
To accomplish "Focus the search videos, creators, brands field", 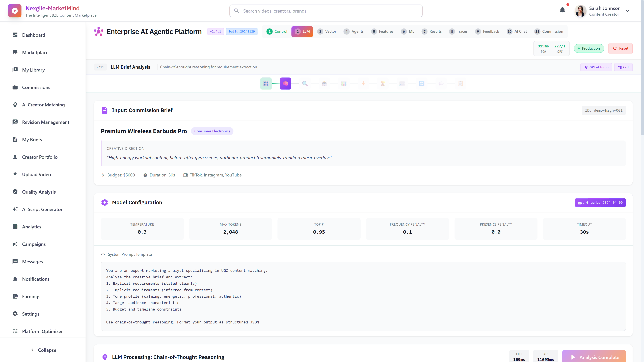I will pos(326,11).
